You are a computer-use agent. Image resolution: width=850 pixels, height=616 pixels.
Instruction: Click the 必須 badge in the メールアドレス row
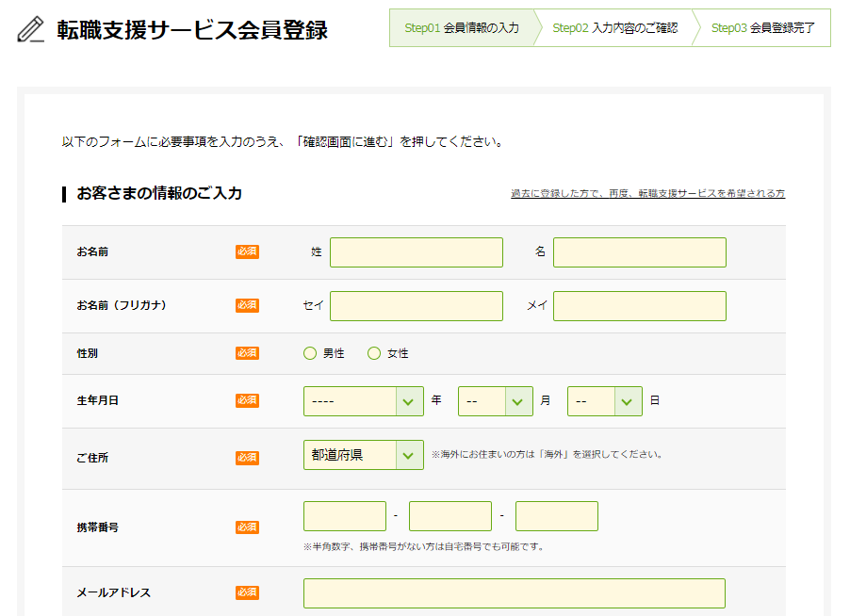247,592
